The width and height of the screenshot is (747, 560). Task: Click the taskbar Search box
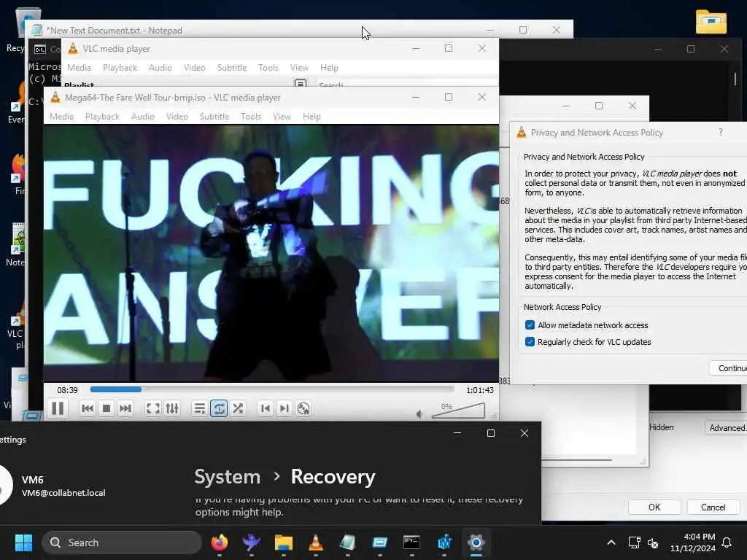point(122,542)
